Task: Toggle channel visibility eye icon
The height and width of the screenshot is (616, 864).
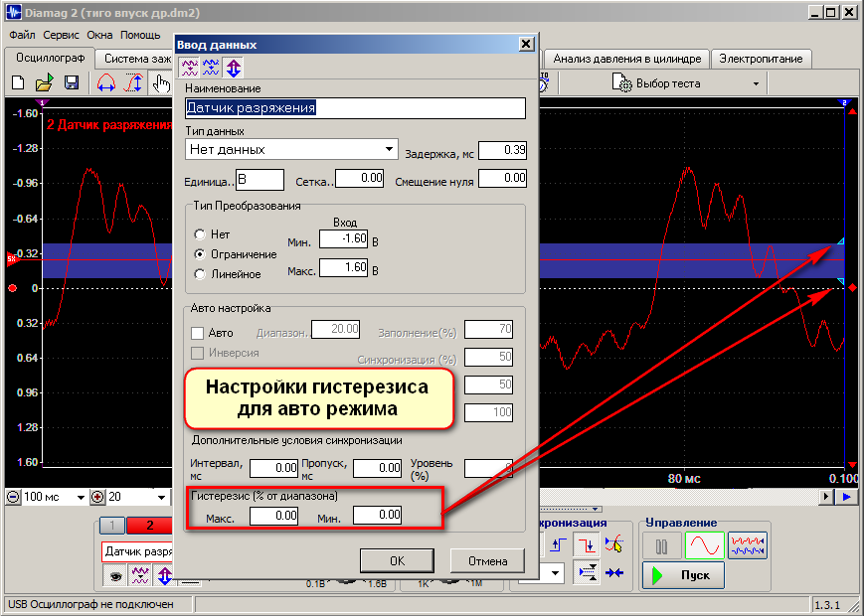Action: pyautogui.click(x=115, y=576)
